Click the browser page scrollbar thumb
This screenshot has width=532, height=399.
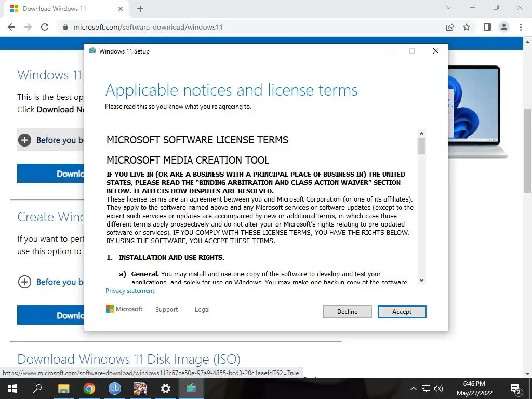tap(527, 151)
